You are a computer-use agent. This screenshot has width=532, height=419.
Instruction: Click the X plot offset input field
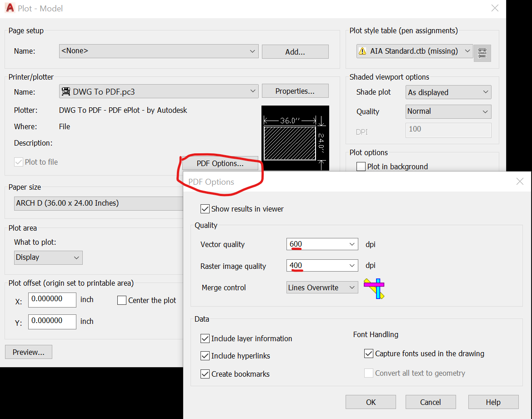click(x=52, y=300)
